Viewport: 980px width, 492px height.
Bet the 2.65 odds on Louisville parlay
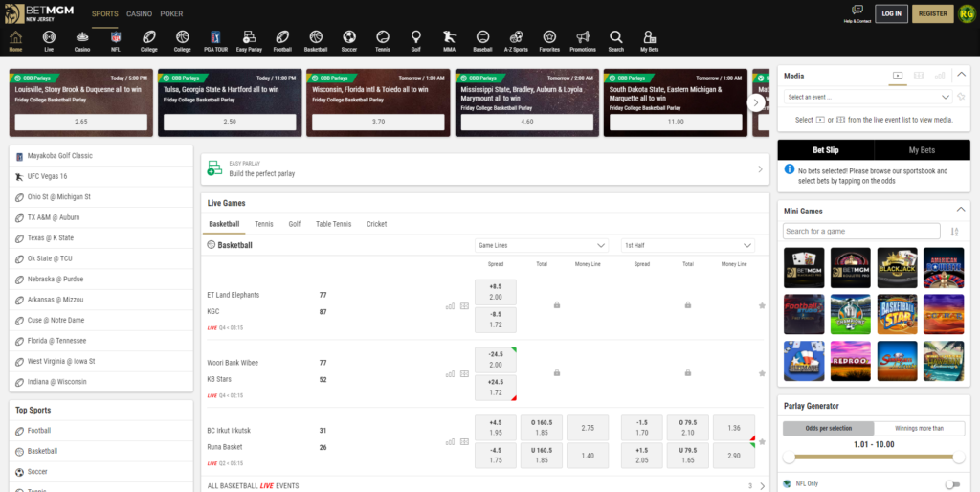[81, 122]
